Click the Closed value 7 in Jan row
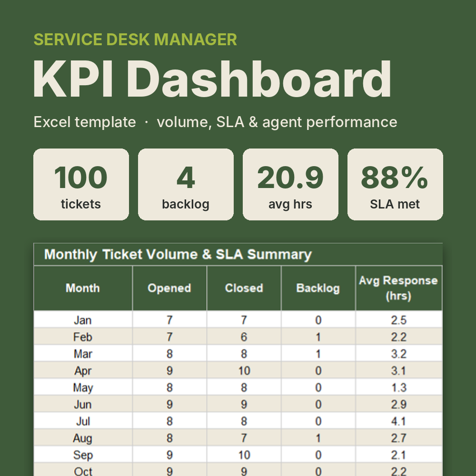Viewport: 476px width, 476px height. click(x=244, y=320)
